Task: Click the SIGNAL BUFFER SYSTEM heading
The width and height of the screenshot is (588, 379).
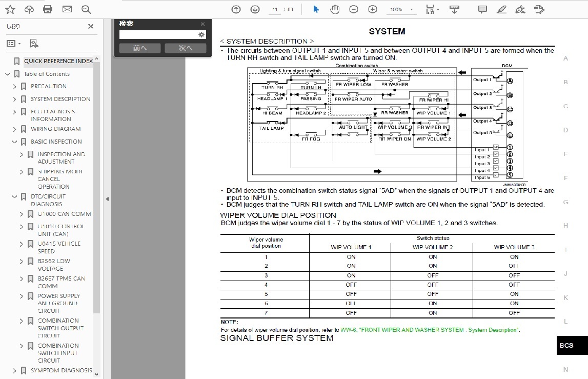Action: click(x=277, y=338)
